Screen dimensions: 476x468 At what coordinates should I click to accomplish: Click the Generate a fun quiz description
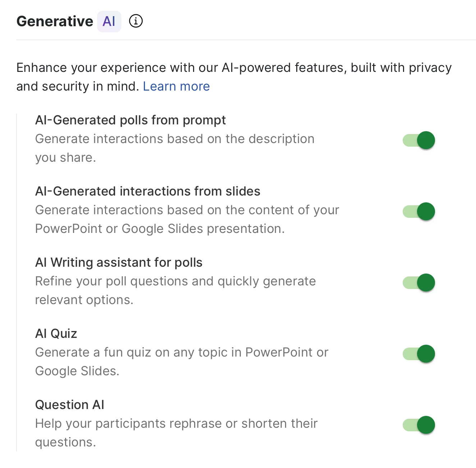182,352
